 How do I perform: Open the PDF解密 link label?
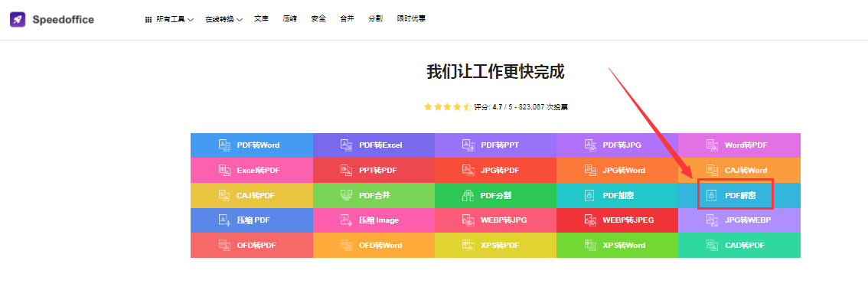[741, 195]
